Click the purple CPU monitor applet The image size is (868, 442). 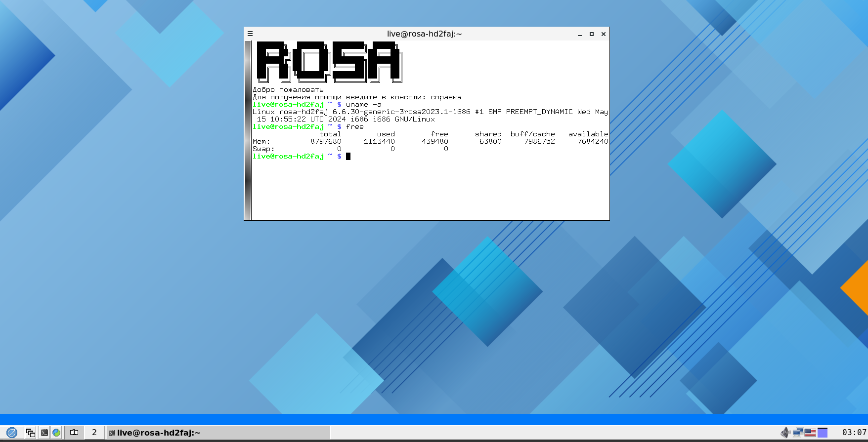tap(823, 433)
